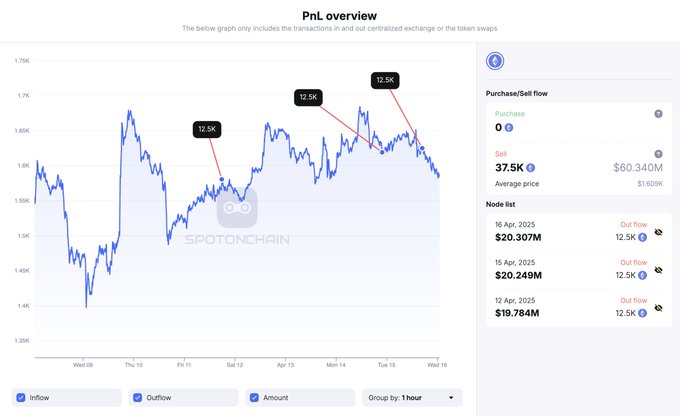Click the 12.5K marker label near Tue 15
The image size is (680, 416).
click(x=385, y=79)
